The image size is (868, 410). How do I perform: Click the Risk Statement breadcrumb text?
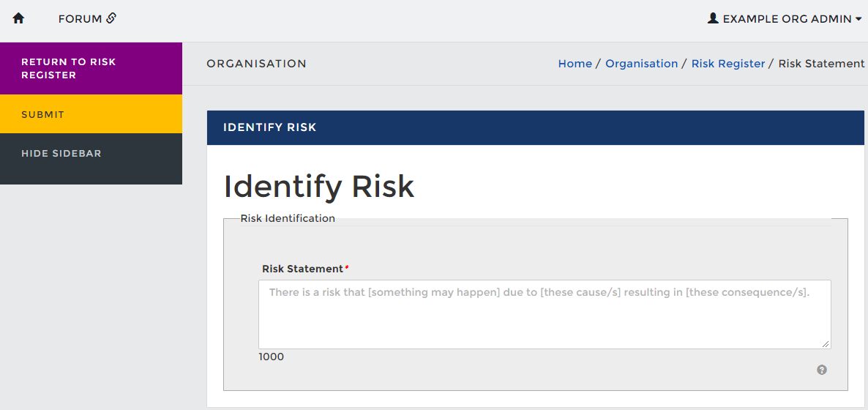pyautogui.click(x=821, y=64)
